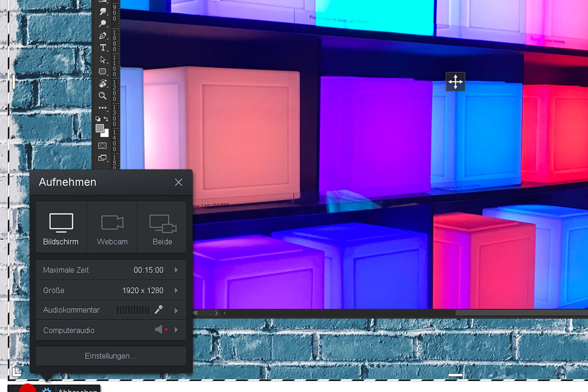
Task: Click the Abbrechen cancel button
Action: click(x=78, y=390)
